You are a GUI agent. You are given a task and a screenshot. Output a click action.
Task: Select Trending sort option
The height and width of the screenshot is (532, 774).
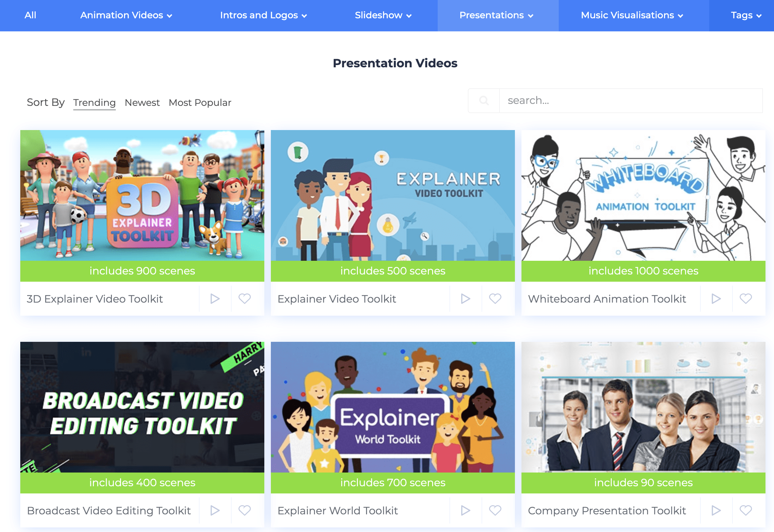click(95, 102)
